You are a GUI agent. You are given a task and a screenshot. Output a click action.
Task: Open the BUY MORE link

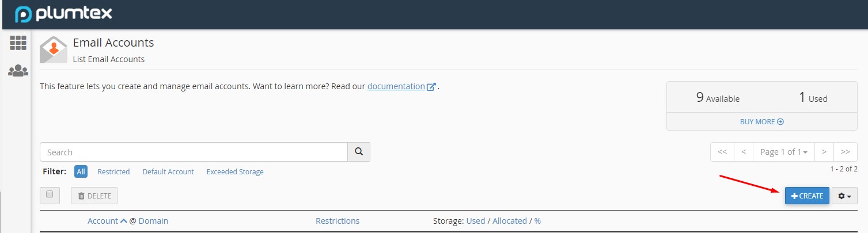pos(761,121)
